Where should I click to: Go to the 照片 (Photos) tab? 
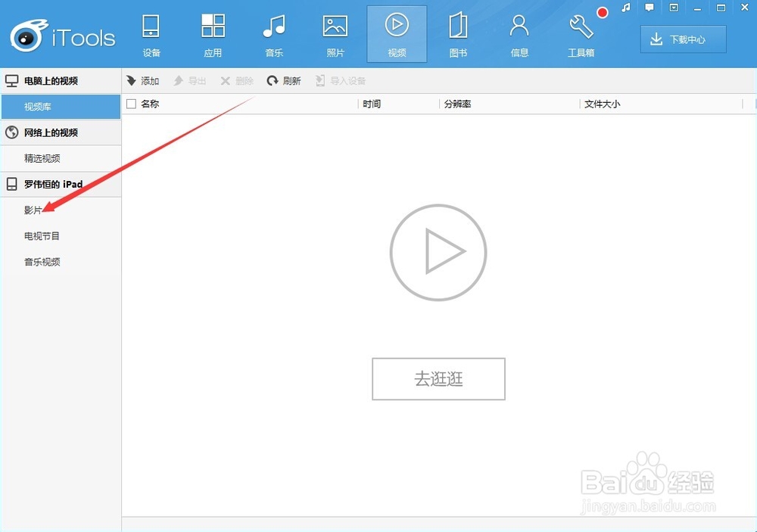[x=335, y=35]
